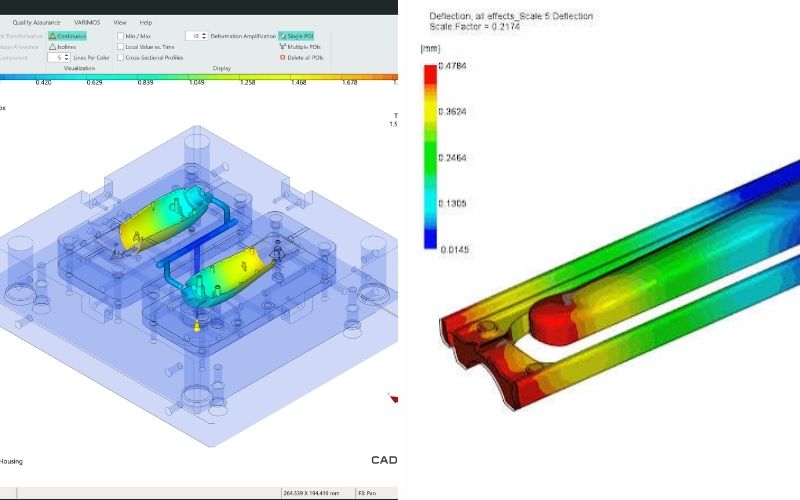This screenshot has width=800, height=500.
Task: Decrease the Lines Per Color stepper
Action: tap(67, 60)
